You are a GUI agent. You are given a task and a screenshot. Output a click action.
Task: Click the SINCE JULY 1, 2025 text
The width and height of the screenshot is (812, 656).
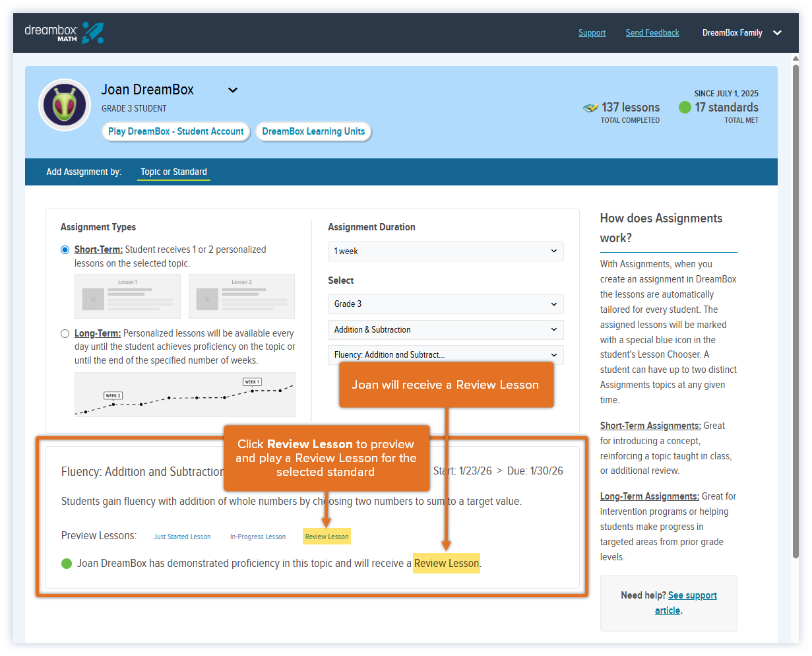726,94
